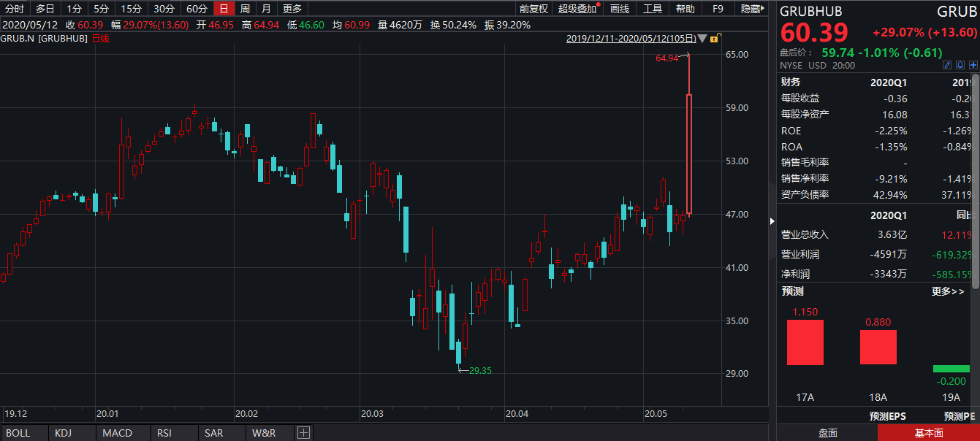Open the 前复权 adjustment menu
This screenshot has height=441, width=980.
click(533, 9)
